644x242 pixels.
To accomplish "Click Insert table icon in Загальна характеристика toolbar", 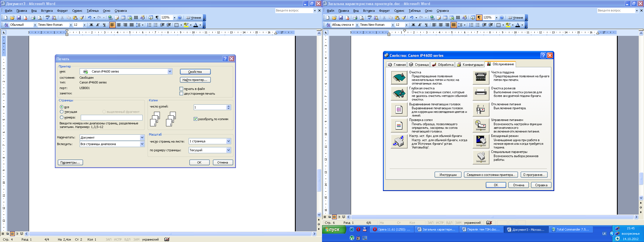I will coord(445,18).
